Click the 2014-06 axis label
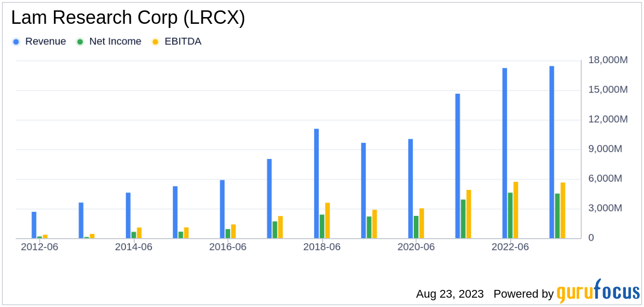 [x=134, y=247]
